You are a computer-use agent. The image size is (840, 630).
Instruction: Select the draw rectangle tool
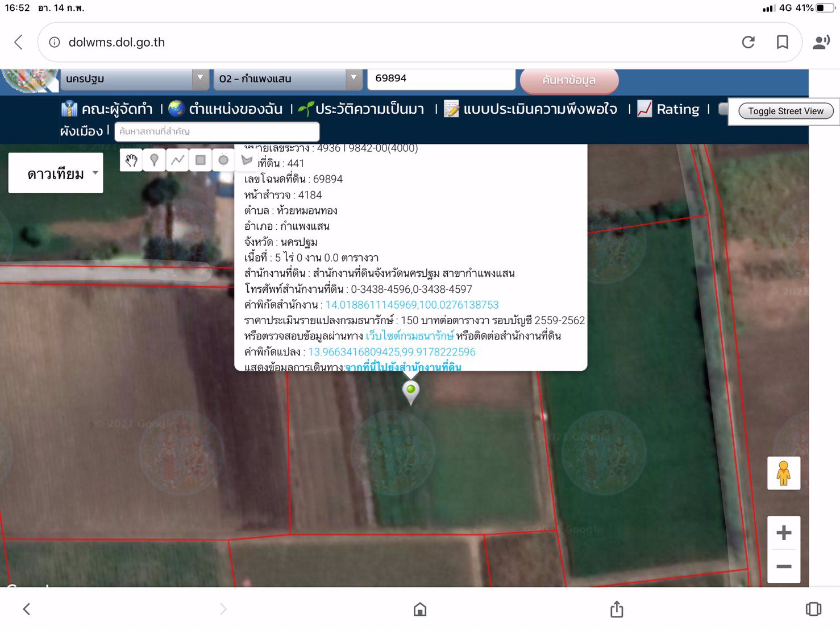coord(201,160)
